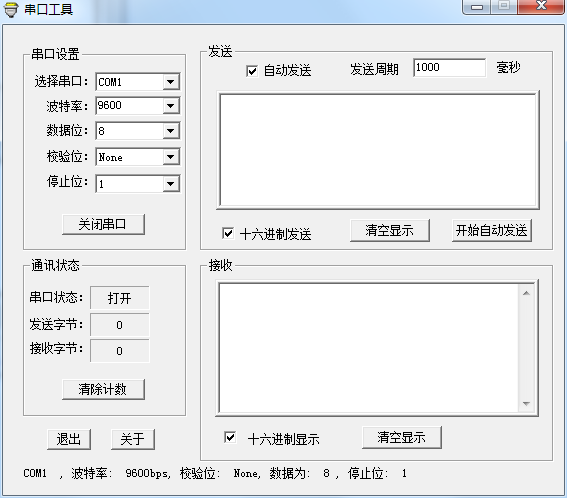The image size is (567, 498).
Task: Toggle the 十六进制发送 checkbox
Action: tap(228, 233)
